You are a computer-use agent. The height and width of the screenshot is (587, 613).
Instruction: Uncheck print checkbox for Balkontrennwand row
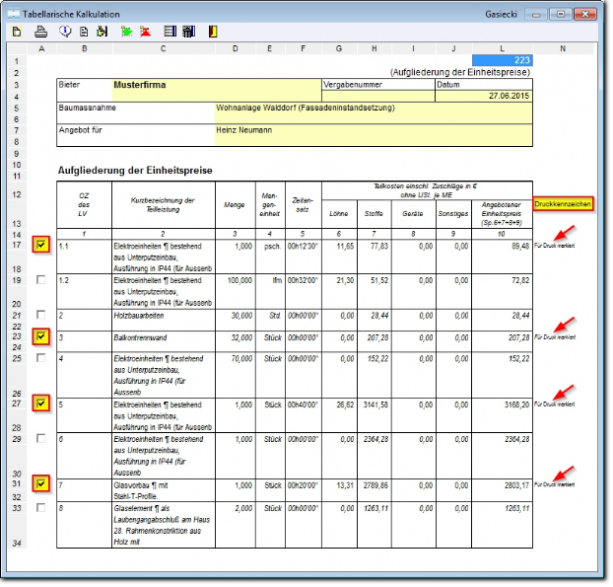click(41, 337)
